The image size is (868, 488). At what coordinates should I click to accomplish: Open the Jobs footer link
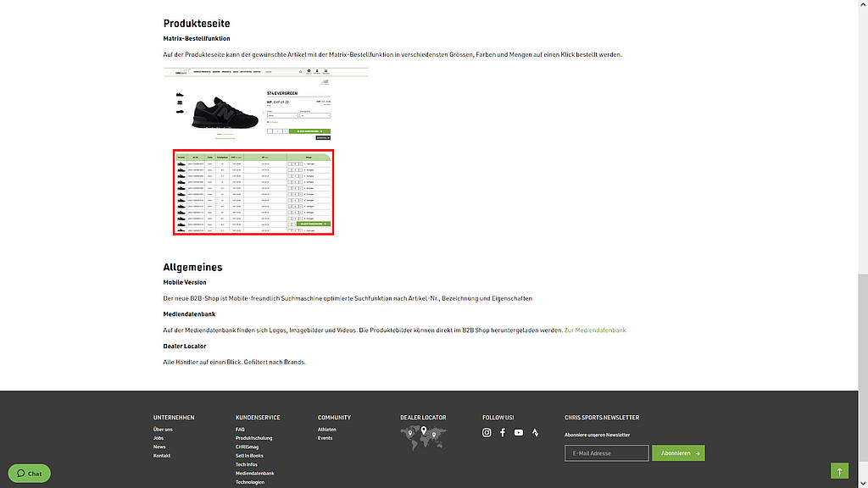(x=159, y=438)
